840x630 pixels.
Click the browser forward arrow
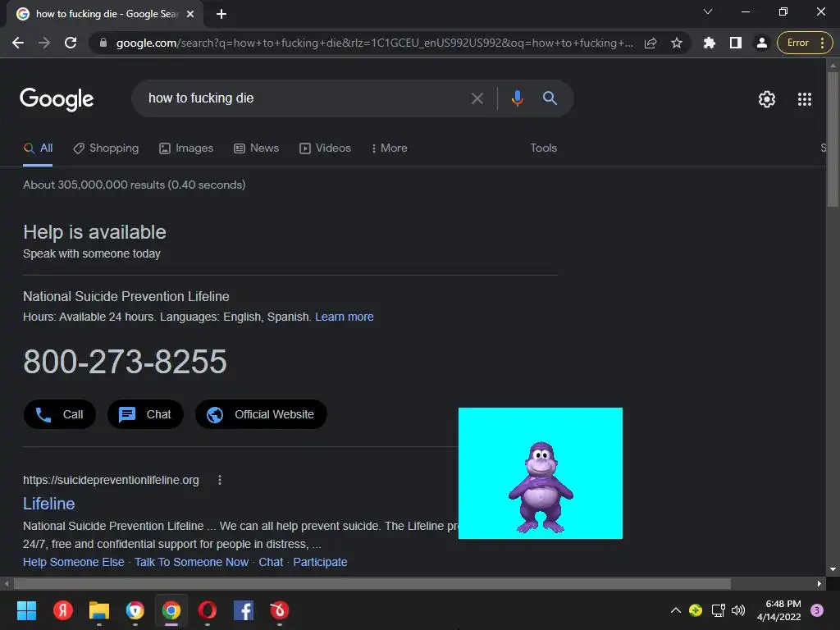pos(44,43)
